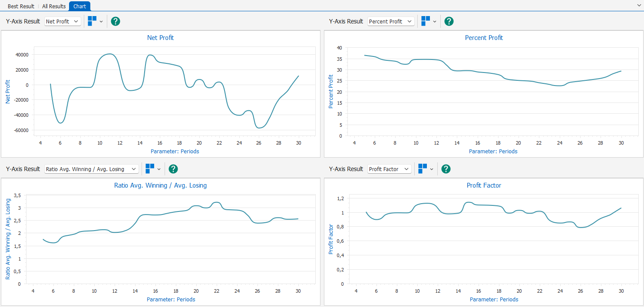Click Parameter: Periods label under Percent Profit chart
The image size is (644, 307).
click(493, 152)
